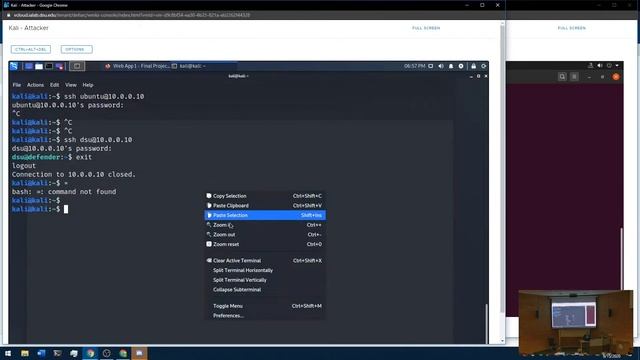Open the Windows Start button
Viewport: 640px width, 360px height.
[8, 353]
